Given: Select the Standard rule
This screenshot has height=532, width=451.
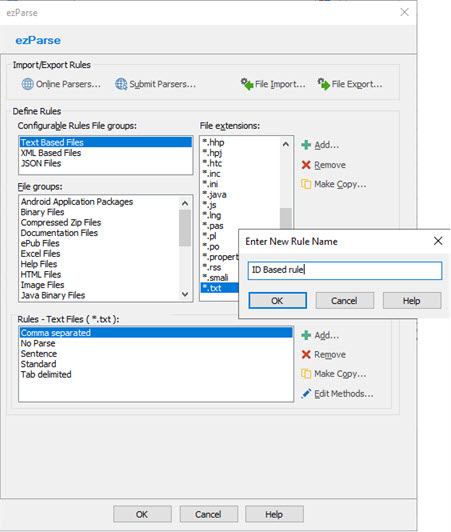Looking at the screenshot, I should (x=156, y=364).
